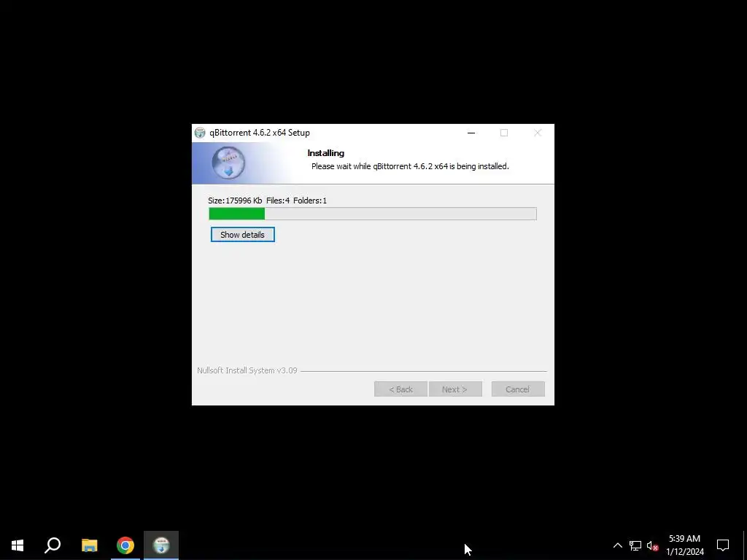Click the 'Installing' heading text
The height and width of the screenshot is (560, 747).
(x=326, y=153)
